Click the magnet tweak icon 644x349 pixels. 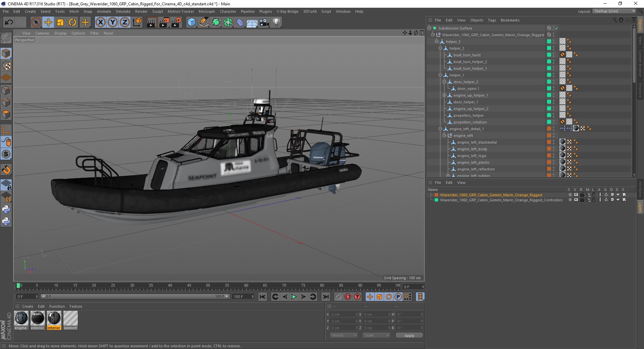(6, 170)
